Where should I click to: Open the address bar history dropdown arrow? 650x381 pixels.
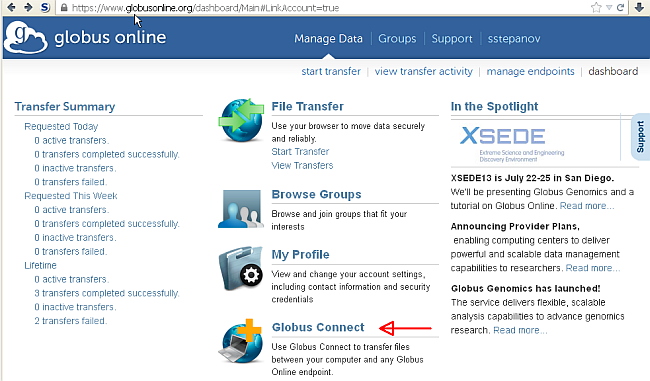(x=609, y=7)
